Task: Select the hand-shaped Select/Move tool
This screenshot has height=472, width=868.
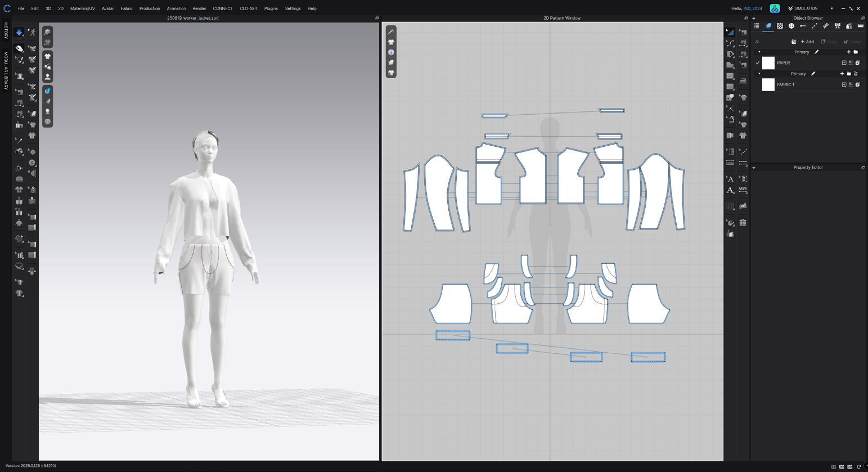Action: (19, 48)
